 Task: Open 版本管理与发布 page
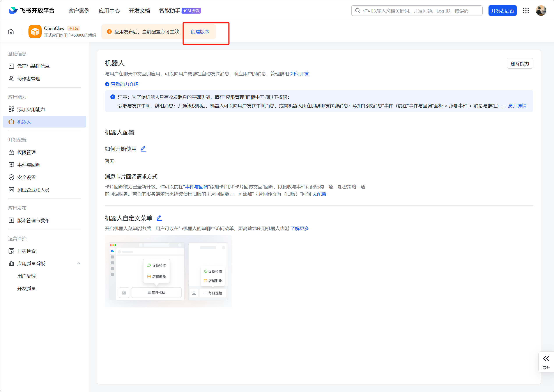[x=33, y=220]
